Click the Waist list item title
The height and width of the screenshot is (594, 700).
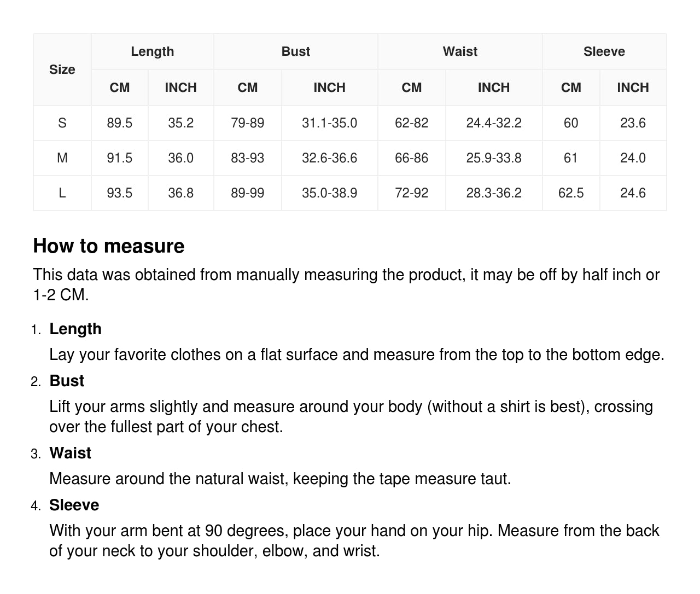pos(70,453)
